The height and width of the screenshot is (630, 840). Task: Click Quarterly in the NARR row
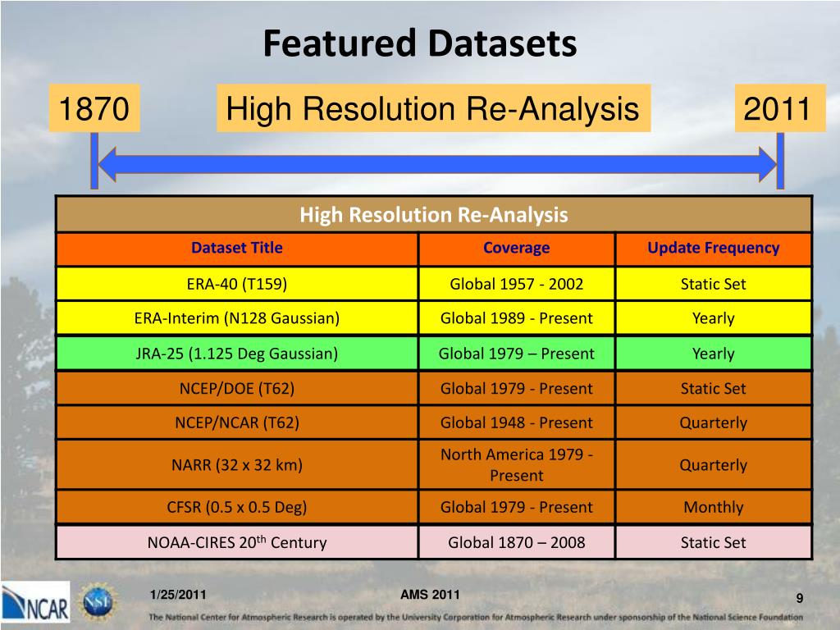pos(714,465)
